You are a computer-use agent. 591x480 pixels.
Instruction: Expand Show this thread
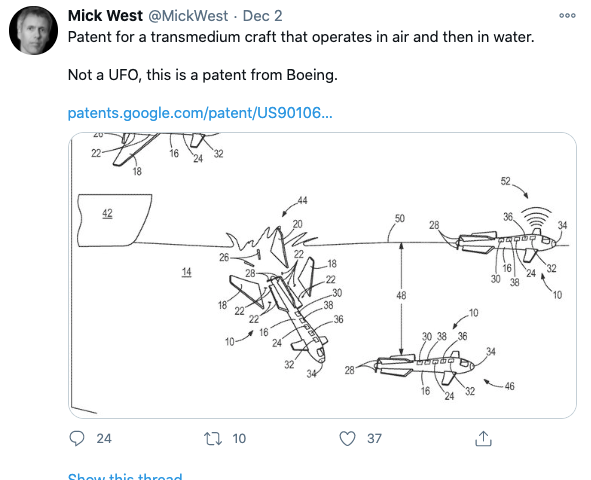point(125,476)
